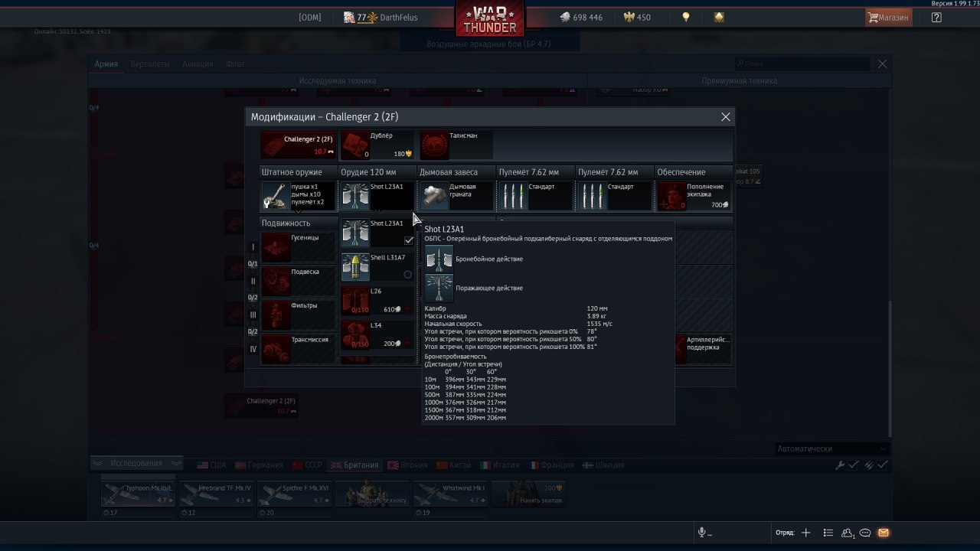
Task: Switch to the Авиация tab
Action: coord(198,64)
